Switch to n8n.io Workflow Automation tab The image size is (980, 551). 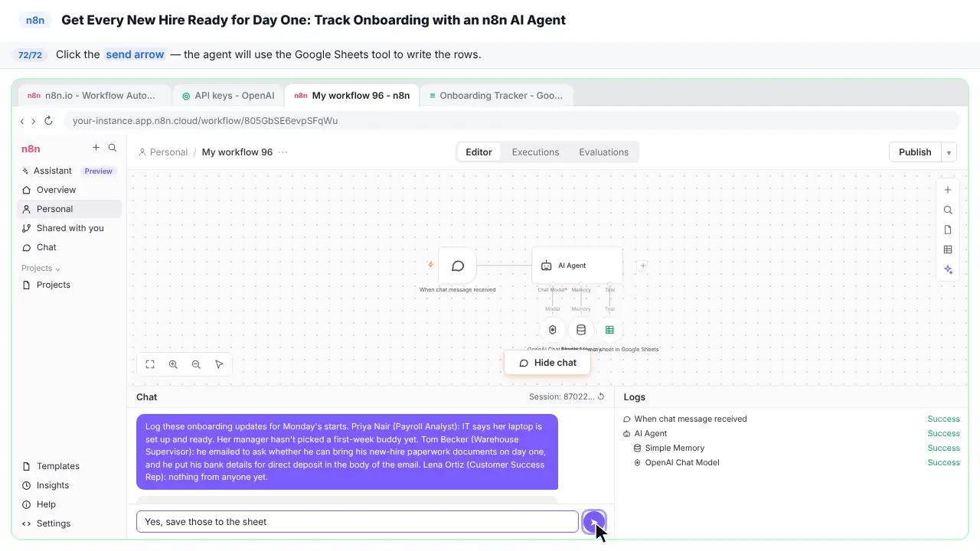point(95,96)
